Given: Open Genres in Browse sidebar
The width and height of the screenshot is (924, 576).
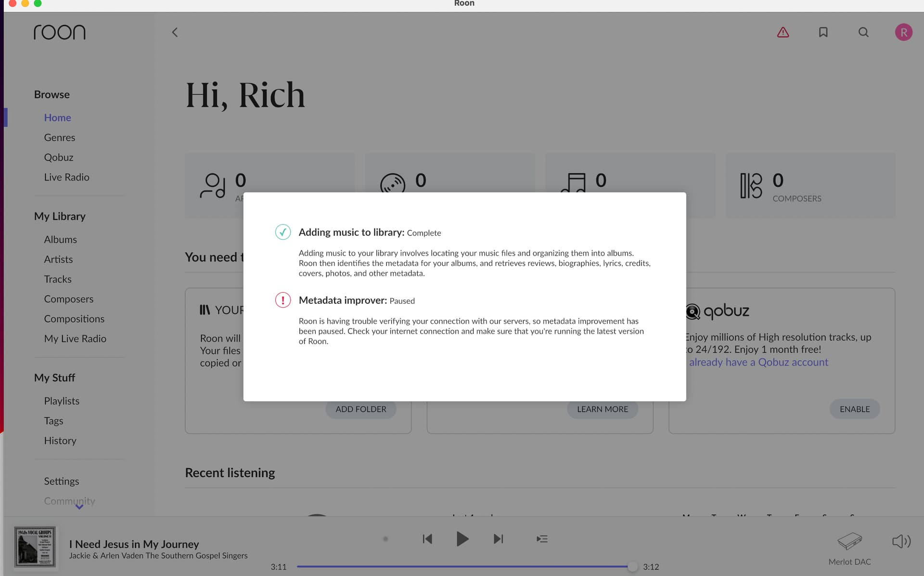Looking at the screenshot, I should pyautogui.click(x=60, y=138).
